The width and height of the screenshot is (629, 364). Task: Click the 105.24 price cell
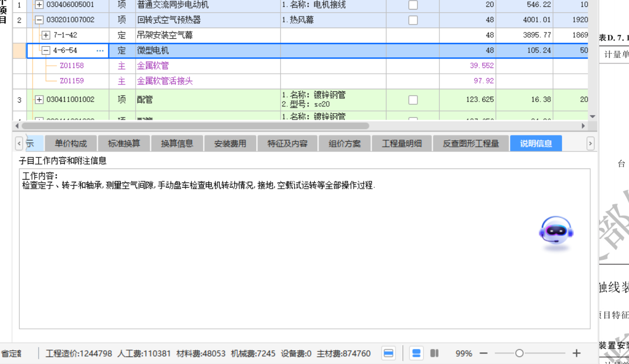coord(524,50)
